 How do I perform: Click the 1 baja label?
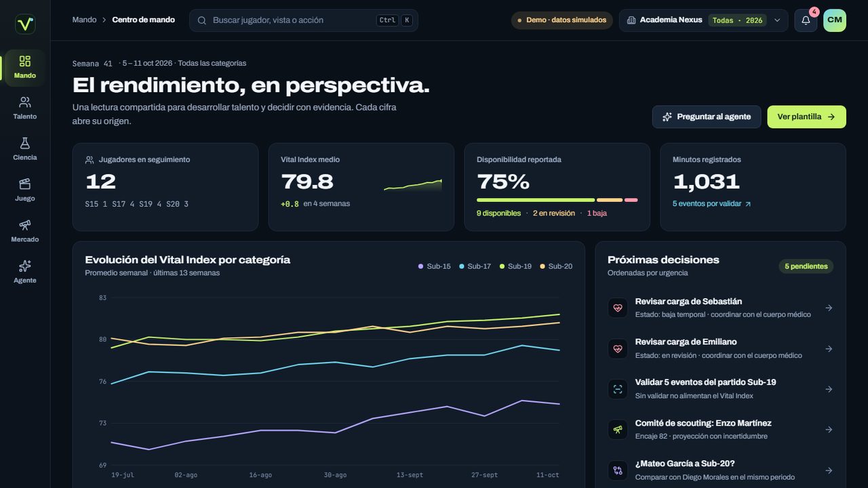[x=597, y=213]
